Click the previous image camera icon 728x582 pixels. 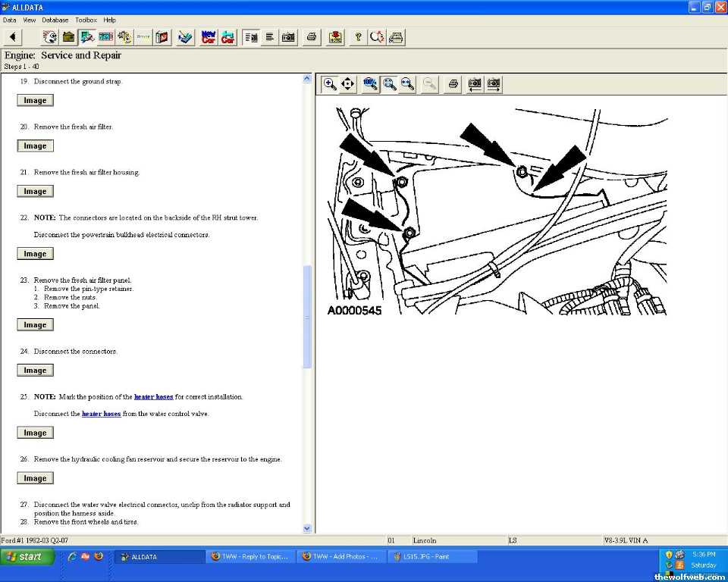coord(475,84)
